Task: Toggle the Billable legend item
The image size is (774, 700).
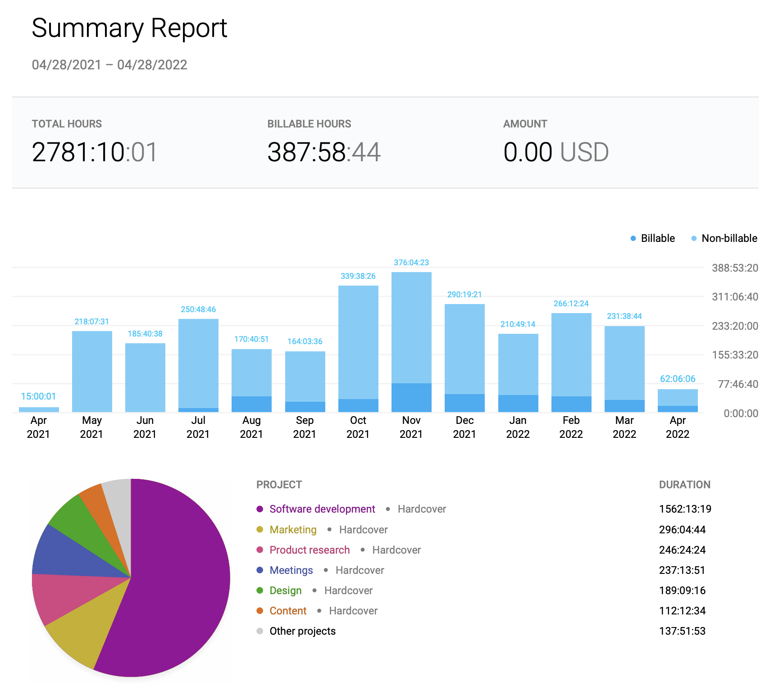Action: tap(652, 238)
